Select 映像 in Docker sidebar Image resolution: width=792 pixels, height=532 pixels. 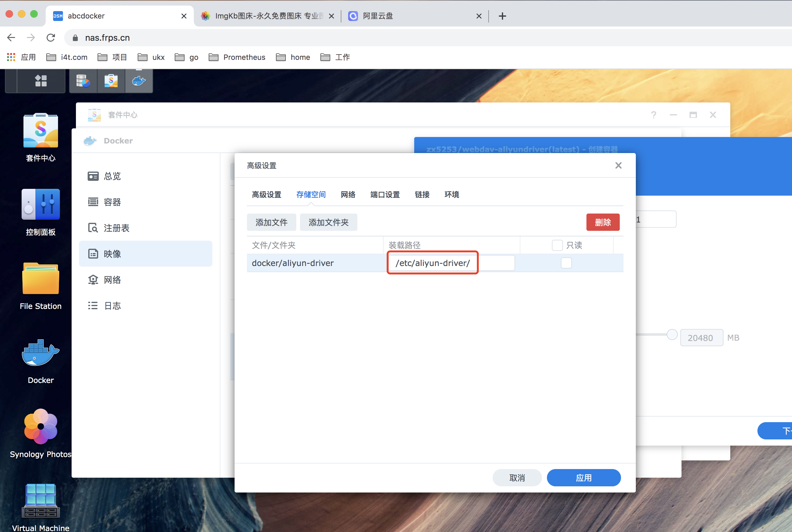point(146,254)
